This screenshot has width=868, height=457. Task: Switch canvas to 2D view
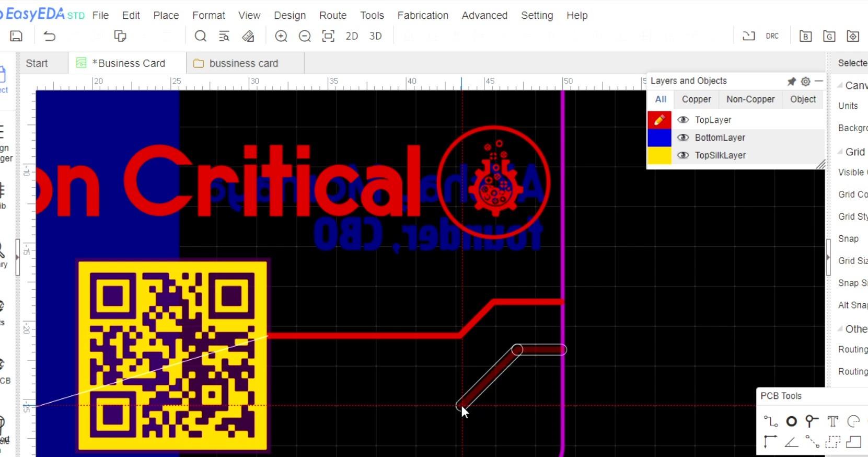(352, 36)
